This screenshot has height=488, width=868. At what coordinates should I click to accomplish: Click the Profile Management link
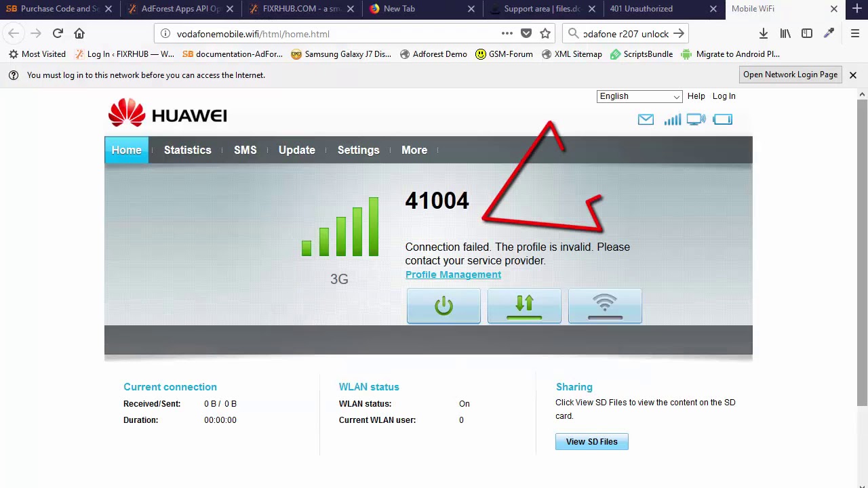tap(453, 274)
